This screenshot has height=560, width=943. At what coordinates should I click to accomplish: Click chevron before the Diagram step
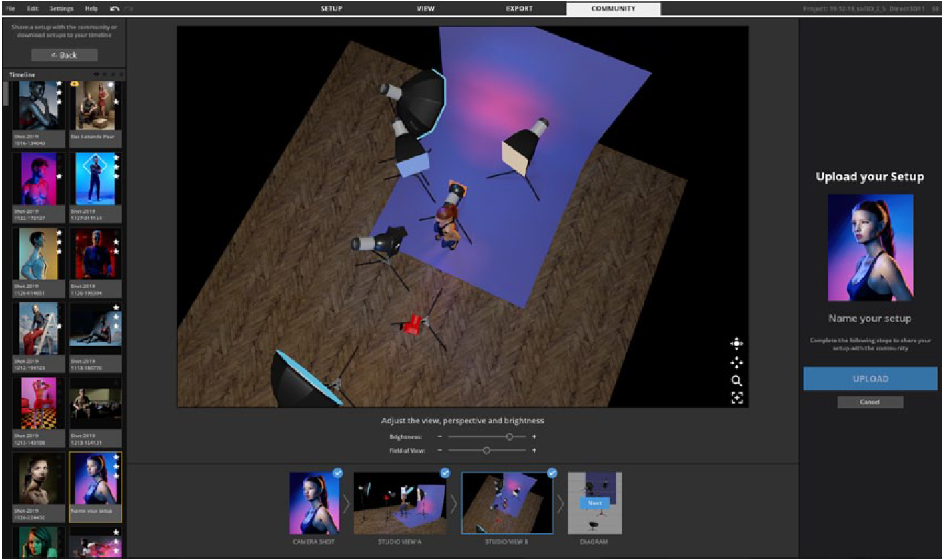click(x=560, y=504)
